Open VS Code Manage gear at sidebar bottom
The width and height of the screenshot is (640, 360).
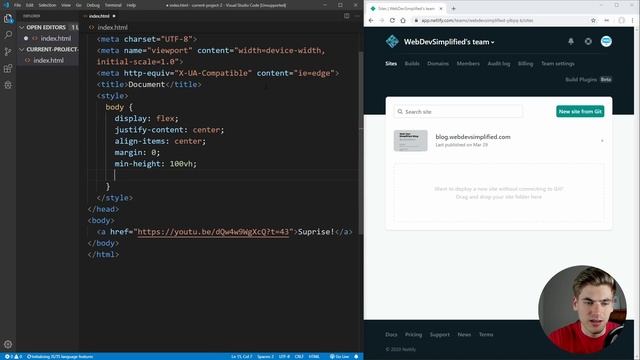coord(8,344)
